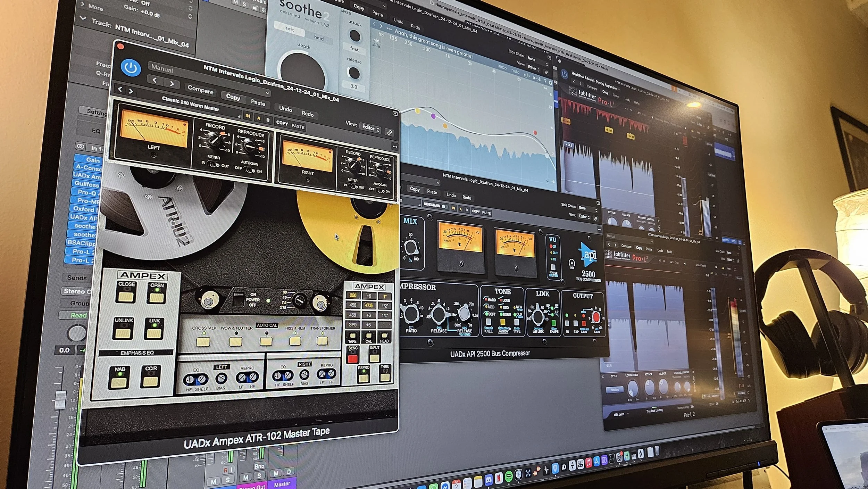Viewport: 868px width, 489px height.
Task: Open API 2500 Side Chain None dropdown
Action: (x=587, y=208)
